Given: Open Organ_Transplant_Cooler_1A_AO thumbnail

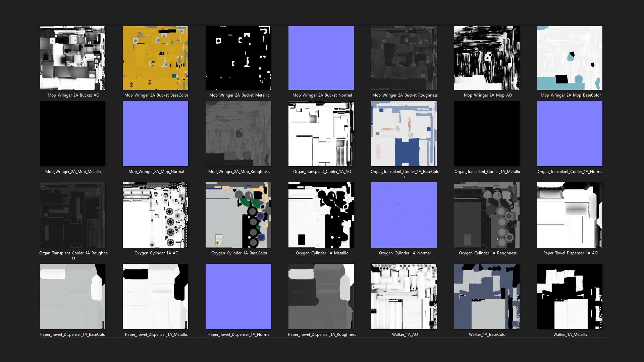Looking at the screenshot, I should pos(321,133).
